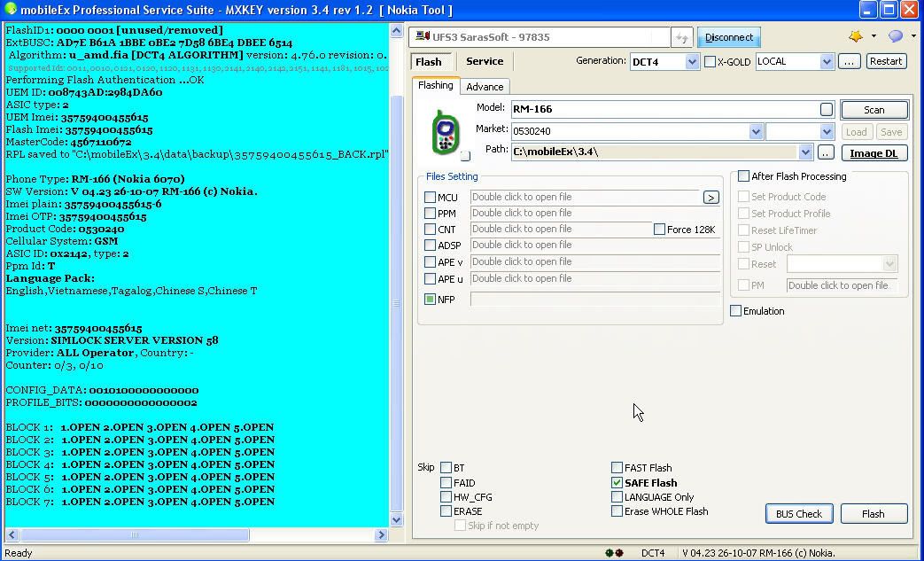Tick the MCU file checkbox
924x561 pixels.
(431, 198)
